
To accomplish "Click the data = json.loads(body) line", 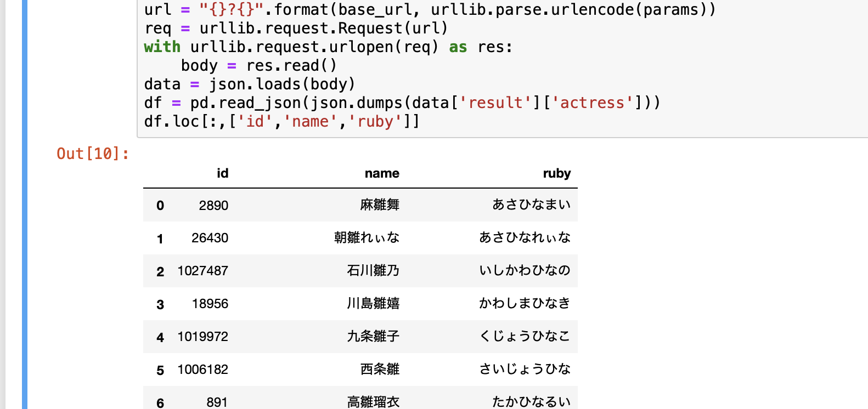I will pos(250,84).
